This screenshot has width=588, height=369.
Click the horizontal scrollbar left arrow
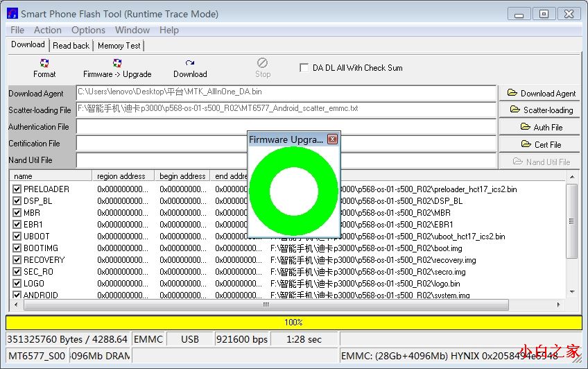click(x=16, y=304)
